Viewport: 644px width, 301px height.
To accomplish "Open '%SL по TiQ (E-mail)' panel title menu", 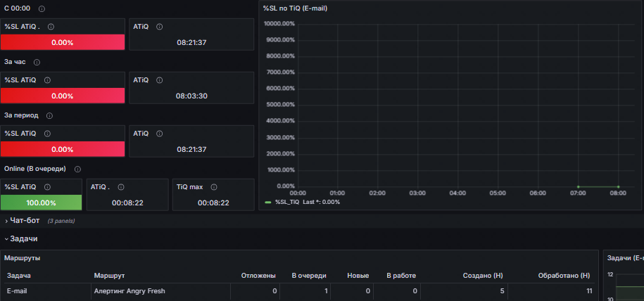I will pos(294,8).
